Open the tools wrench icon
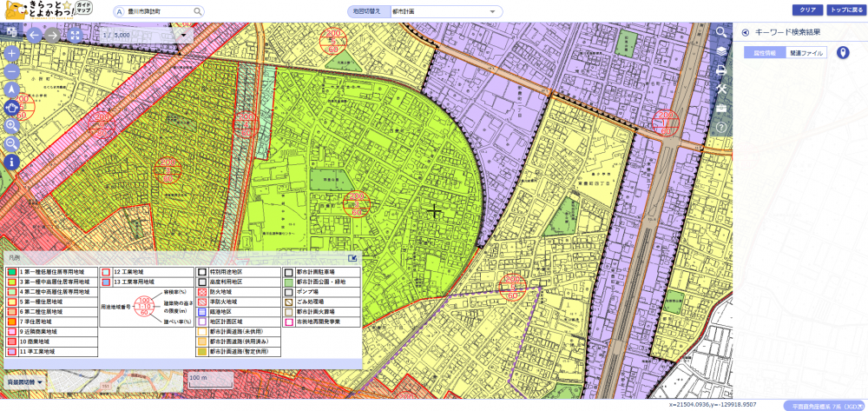Image resolution: width=868 pixels, height=411 pixels. (721, 89)
